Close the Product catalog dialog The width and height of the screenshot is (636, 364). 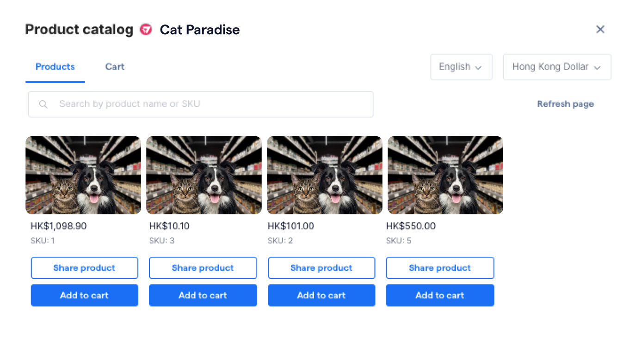(600, 30)
